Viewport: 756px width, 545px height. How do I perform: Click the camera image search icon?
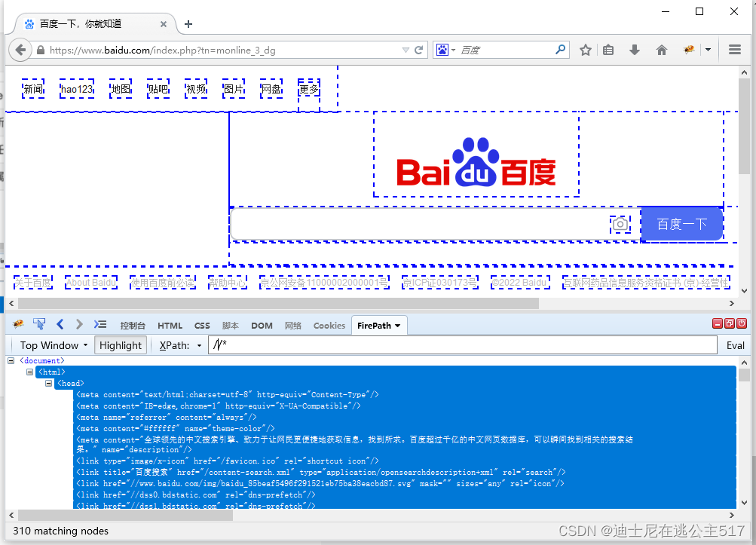620,225
